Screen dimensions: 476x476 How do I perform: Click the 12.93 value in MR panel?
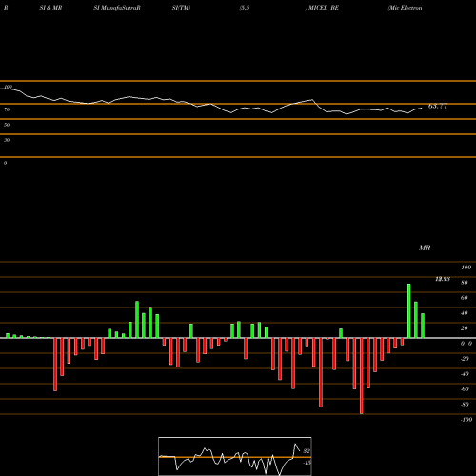[443, 279]
